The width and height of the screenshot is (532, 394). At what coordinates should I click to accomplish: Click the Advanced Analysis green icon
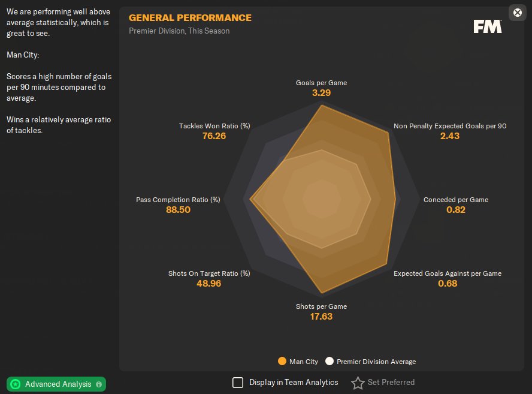pos(16,384)
